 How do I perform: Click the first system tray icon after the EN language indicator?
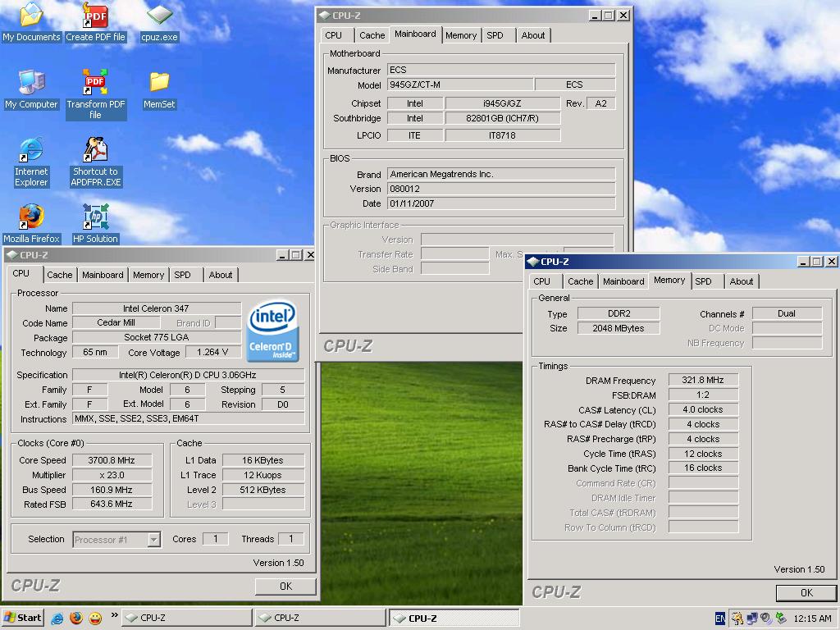[x=737, y=619]
